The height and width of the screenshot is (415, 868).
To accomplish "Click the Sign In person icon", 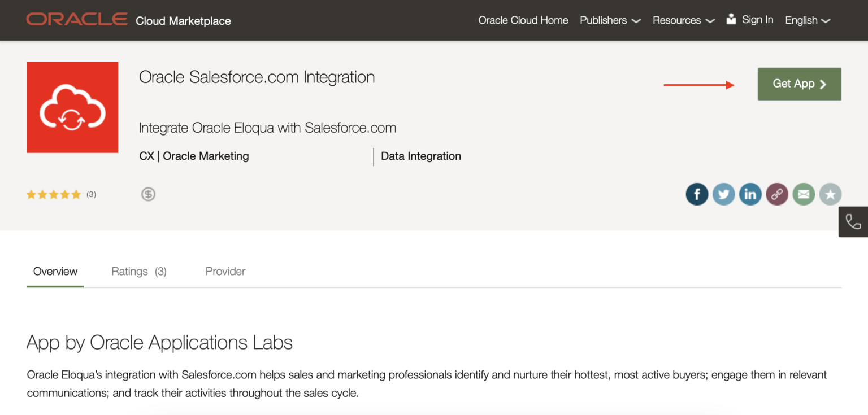I will pos(731,18).
